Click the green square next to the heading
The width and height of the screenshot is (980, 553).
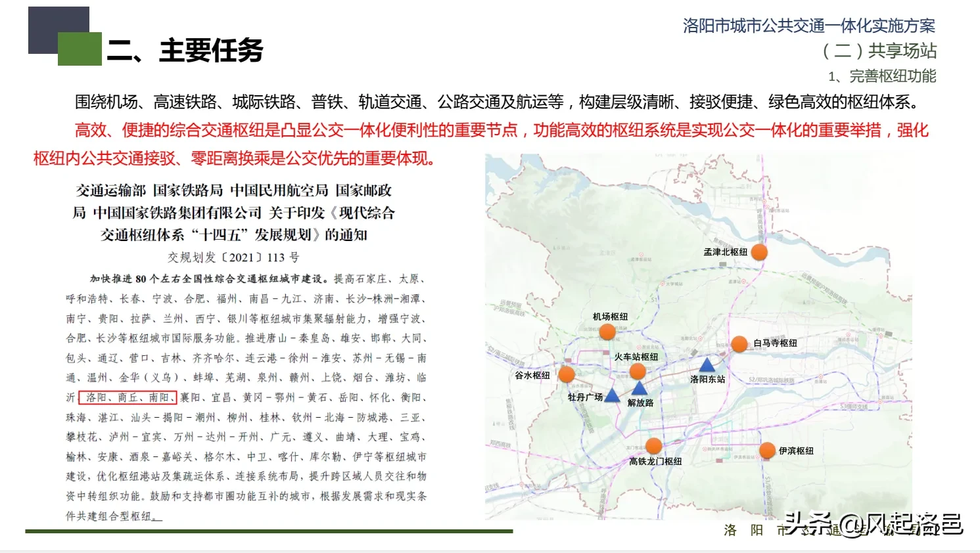[80, 49]
